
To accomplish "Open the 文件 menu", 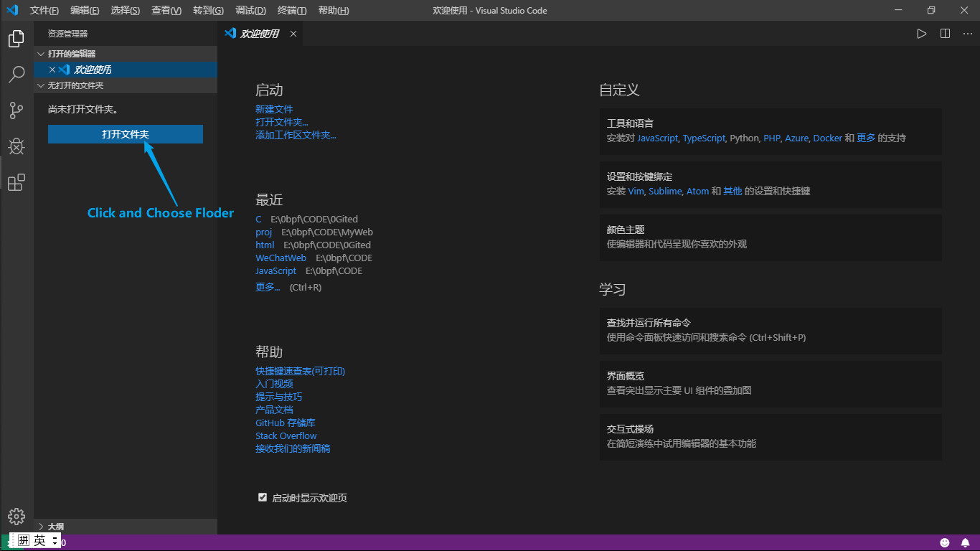I will (x=44, y=10).
